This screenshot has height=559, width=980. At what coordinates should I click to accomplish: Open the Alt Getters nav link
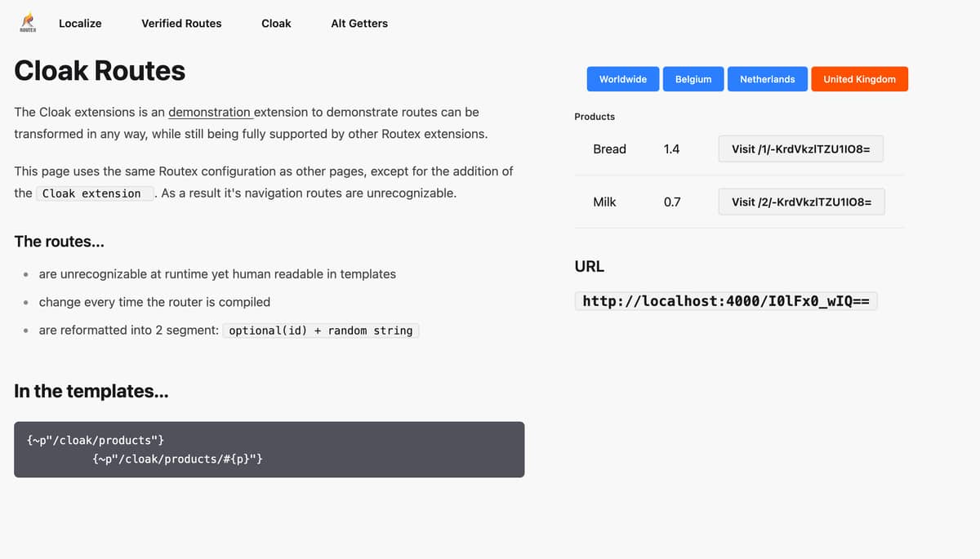point(359,24)
